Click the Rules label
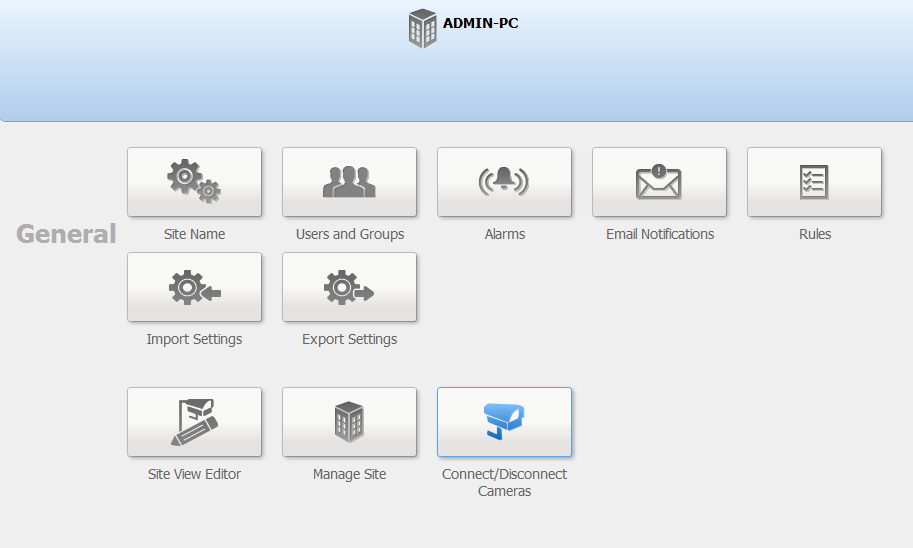 [815, 234]
